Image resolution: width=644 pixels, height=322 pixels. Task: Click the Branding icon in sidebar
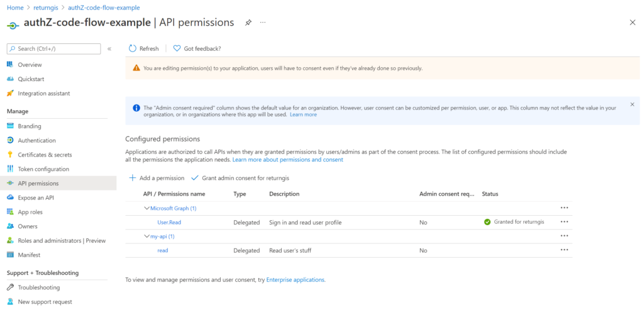(10, 126)
